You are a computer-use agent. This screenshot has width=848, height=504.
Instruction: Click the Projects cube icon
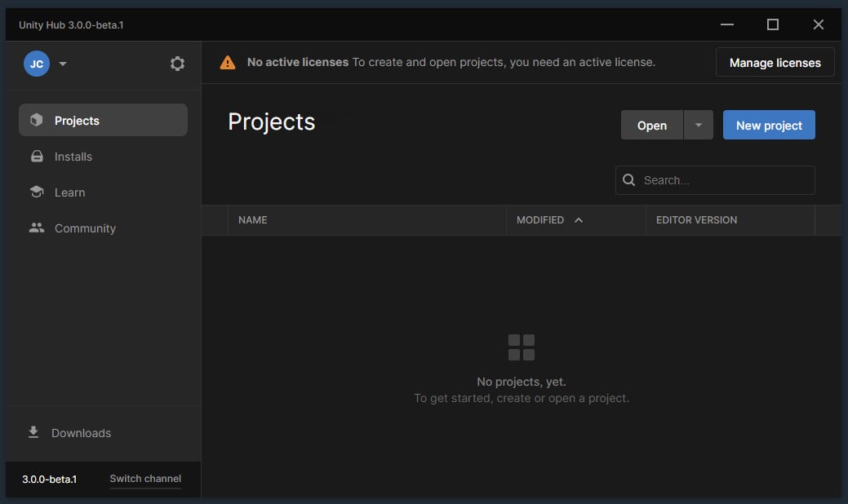point(36,120)
